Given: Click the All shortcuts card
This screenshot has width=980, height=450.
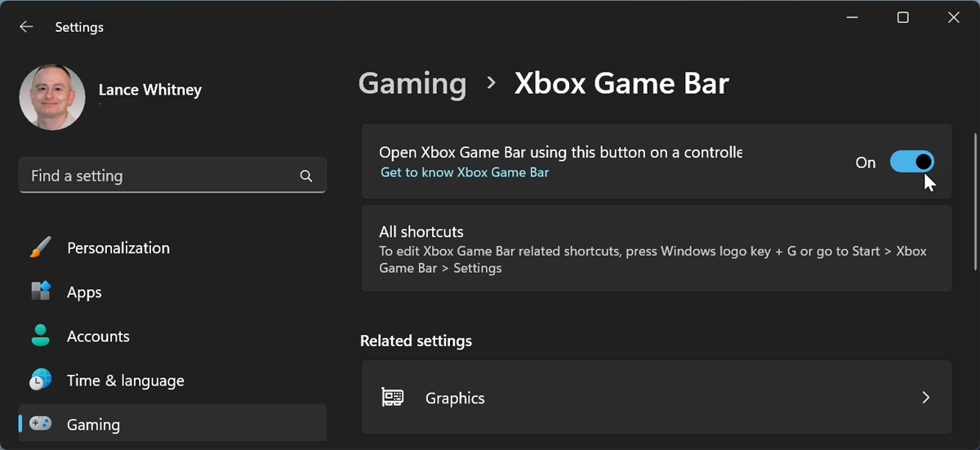Looking at the screenshot, I should pyautogui.click(x=657, y=248).
